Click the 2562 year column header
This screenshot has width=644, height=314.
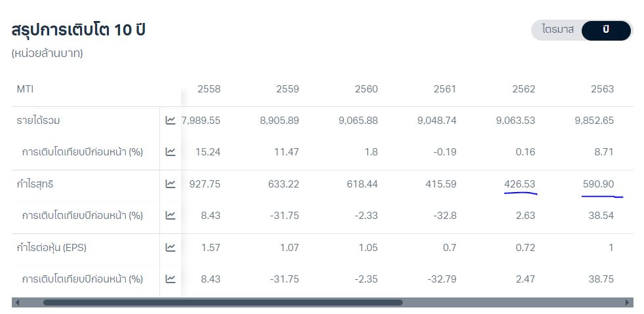tap(523, 89)
